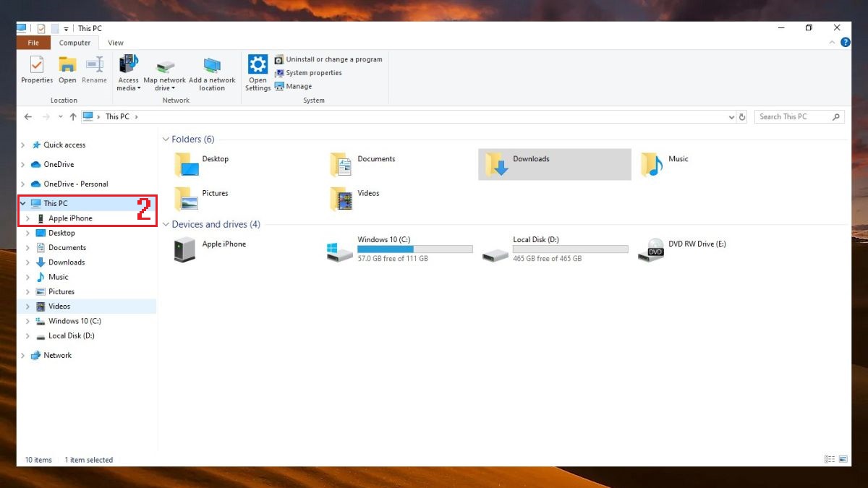The width and height of the screenshot is (868, 488).
Task: Open System properties from the ribbon
Action: (313, 73)
